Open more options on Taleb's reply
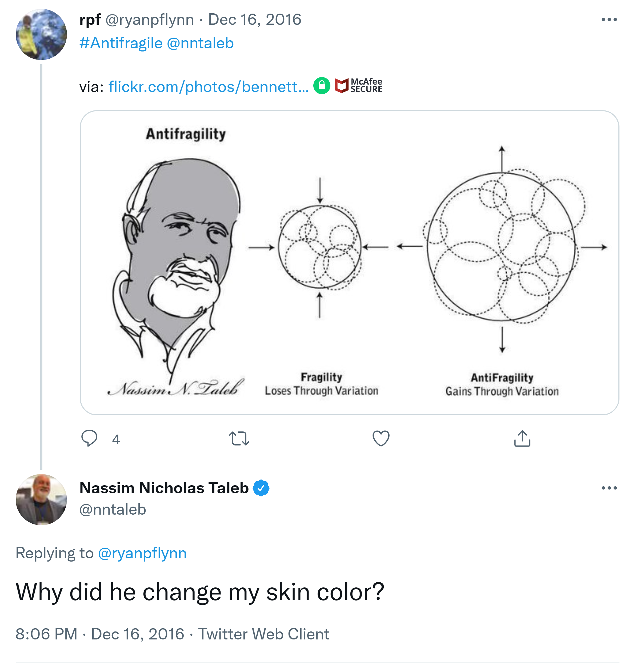Image resolution: width=628 pixels, height=672 pixels. 609,488
